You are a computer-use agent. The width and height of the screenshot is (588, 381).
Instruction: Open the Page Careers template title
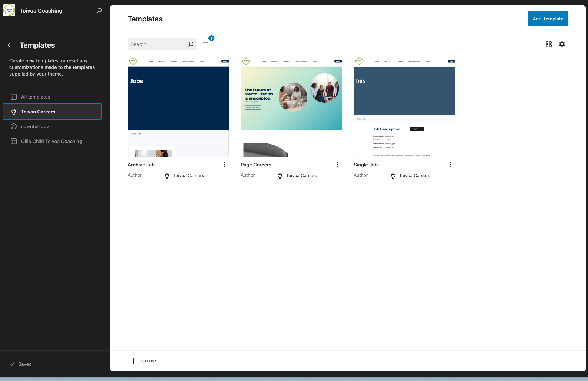pos(256,165)
